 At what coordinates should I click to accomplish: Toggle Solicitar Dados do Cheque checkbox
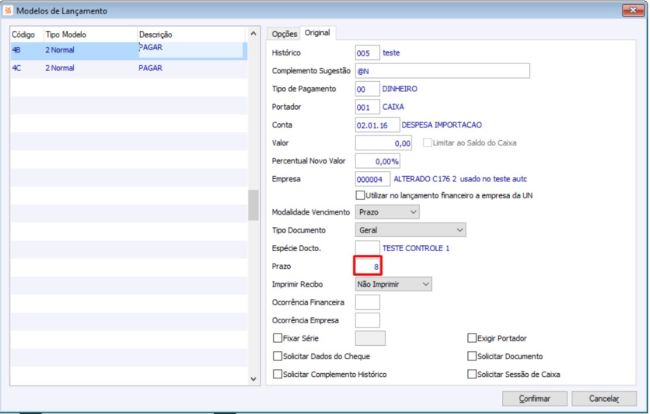point(277,356)
